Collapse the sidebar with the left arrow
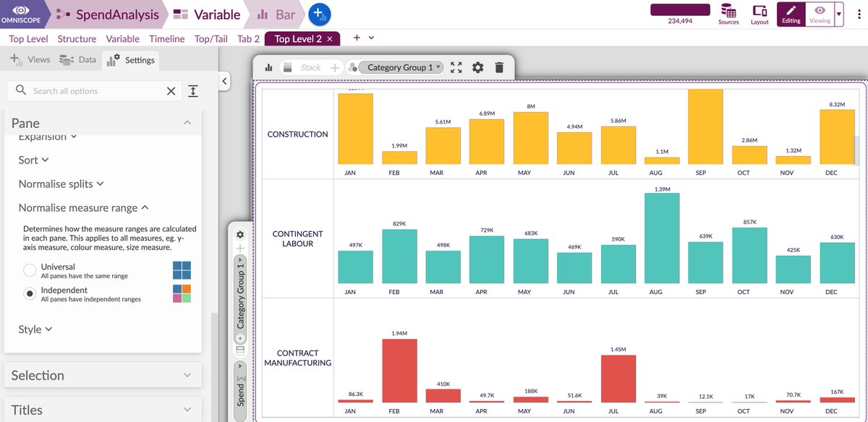The image size is (868, 422). click(224, 81)
